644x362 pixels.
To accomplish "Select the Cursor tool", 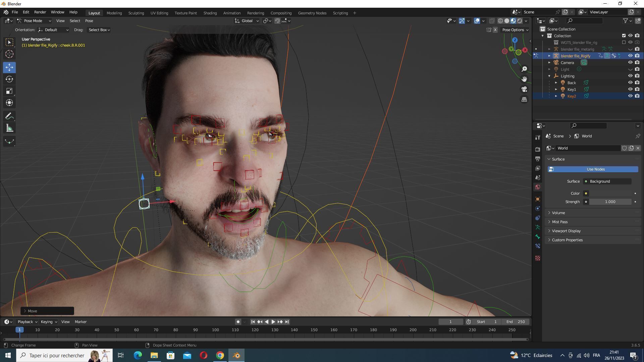I will coord(9,54).
